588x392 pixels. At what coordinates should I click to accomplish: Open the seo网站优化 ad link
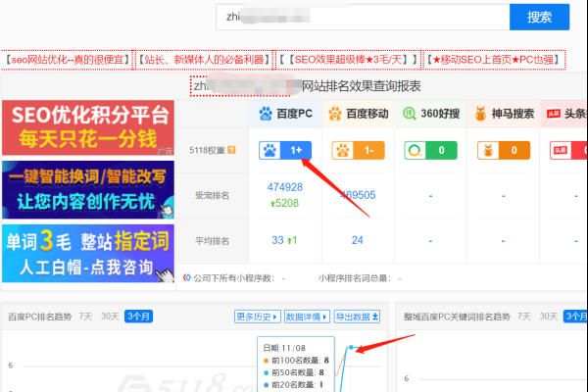tap(67, 60)
